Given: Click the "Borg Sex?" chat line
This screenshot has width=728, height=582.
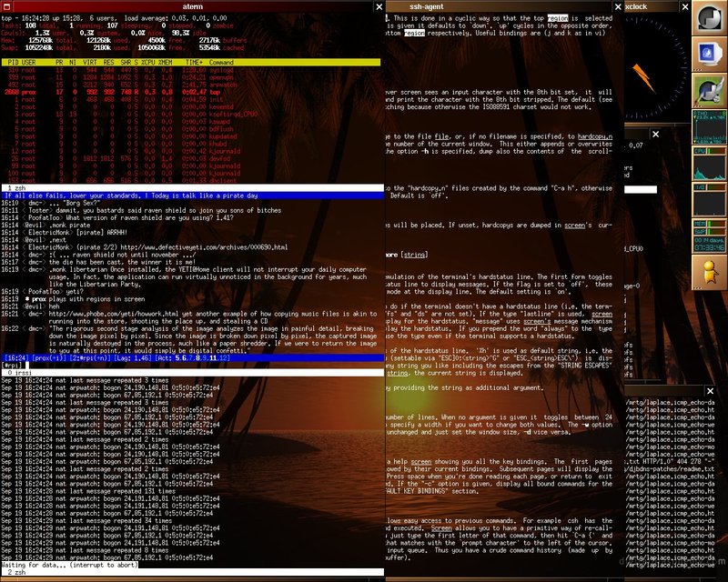Looking at the screenshot, I should [51, 203].
